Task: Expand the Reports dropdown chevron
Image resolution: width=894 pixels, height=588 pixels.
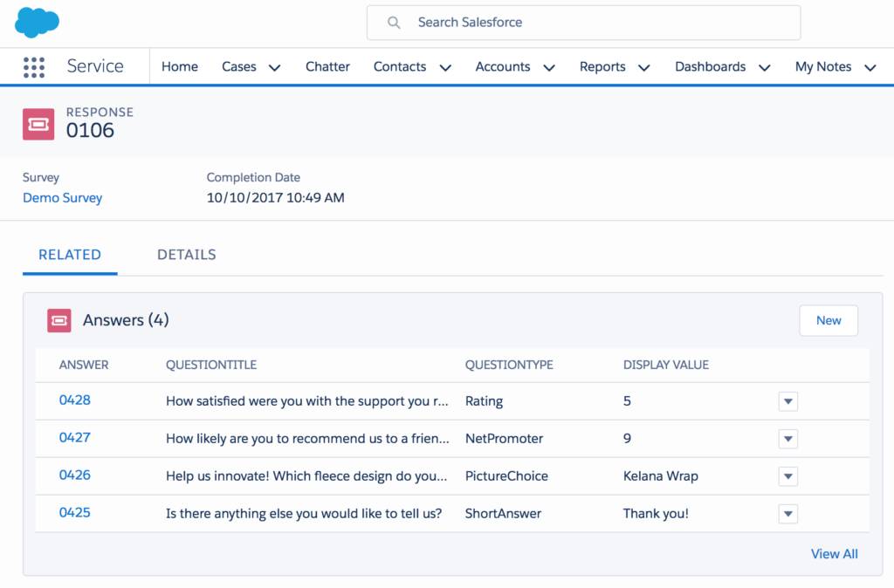Action: coord(643,68)
